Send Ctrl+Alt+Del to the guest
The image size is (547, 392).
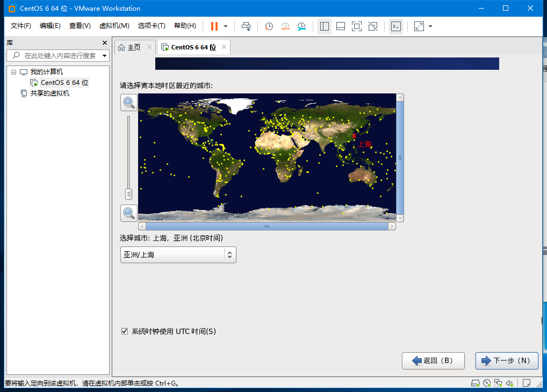[x=246, y=26]
